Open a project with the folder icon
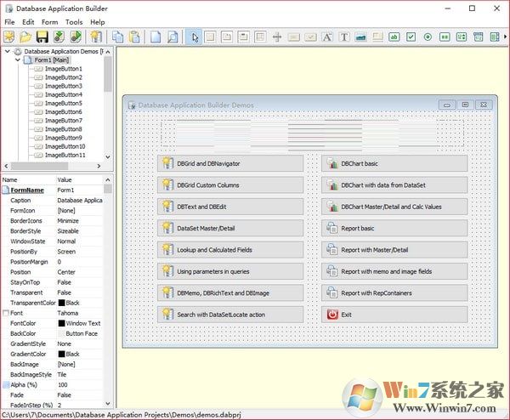The height and width of the screenshot is (420, 510). pos(25,37)
